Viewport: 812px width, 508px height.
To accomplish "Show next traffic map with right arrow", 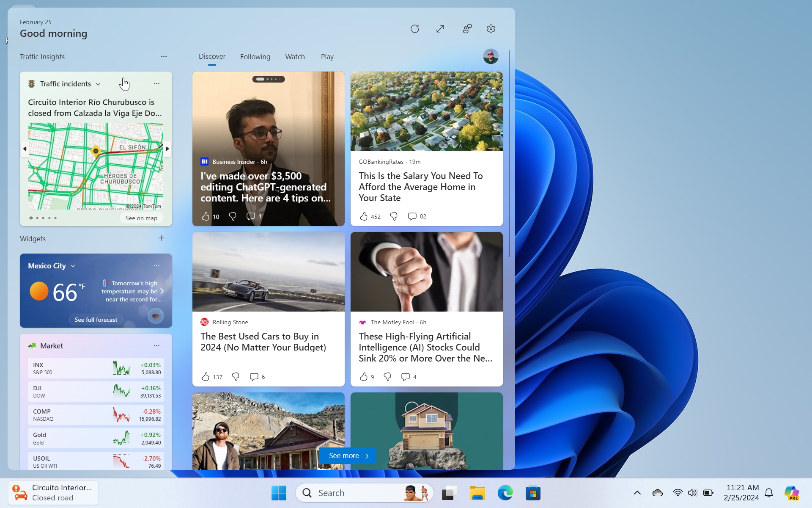I will coord(167,149).
